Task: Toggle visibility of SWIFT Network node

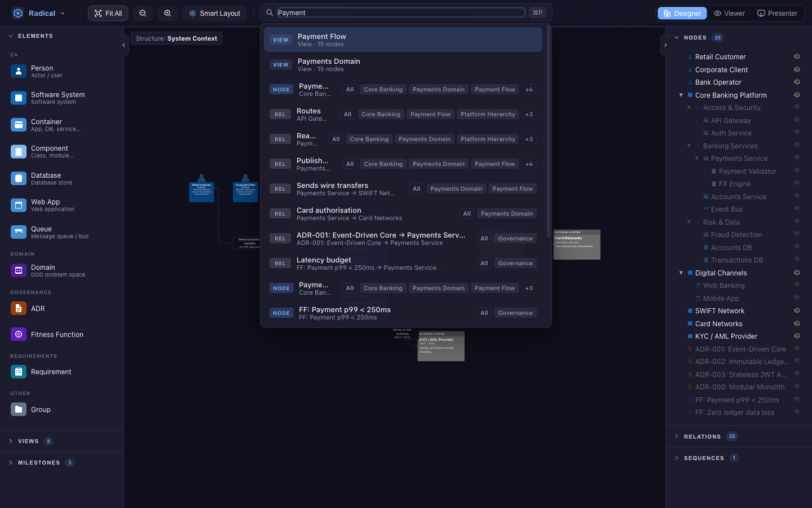Action: (797, 310)
